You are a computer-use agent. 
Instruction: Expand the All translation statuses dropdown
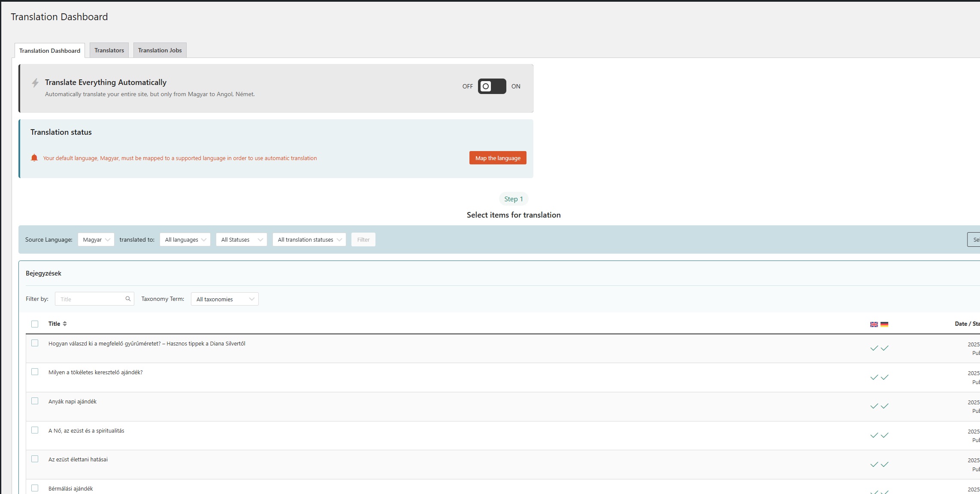(x=309, y=239)
